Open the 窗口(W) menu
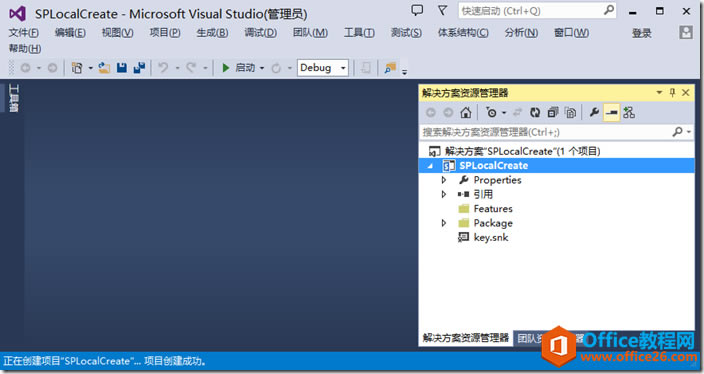The height and width of the screenshot is (374, 704). (x=571, y=32)
